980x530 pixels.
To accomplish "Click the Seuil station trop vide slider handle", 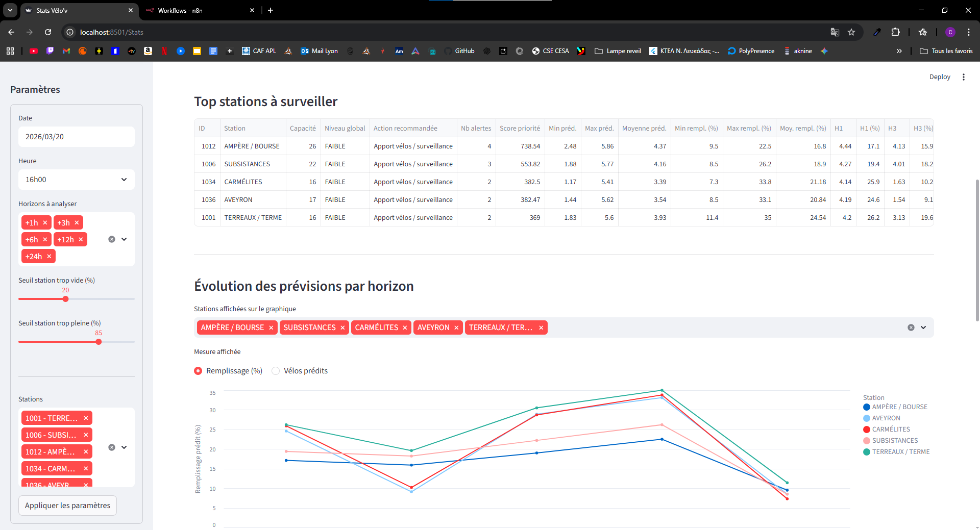I will 65,299.
